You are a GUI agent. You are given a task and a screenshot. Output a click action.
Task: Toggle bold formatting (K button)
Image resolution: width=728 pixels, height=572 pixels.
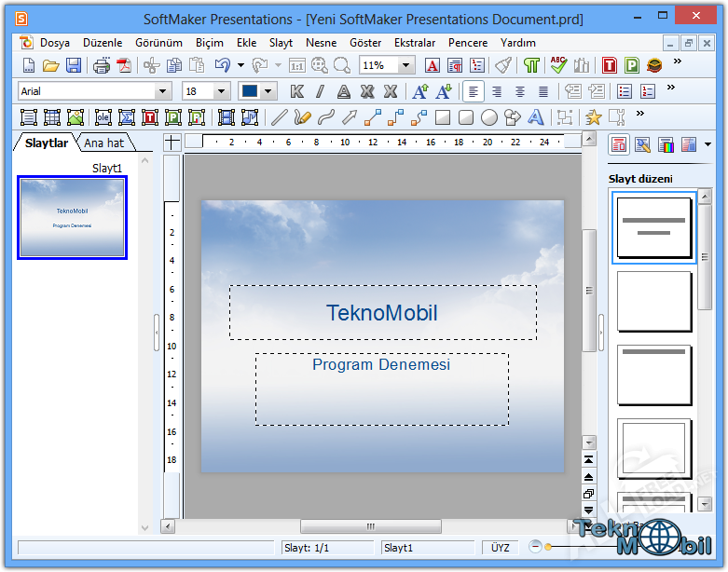coord(296,91)
